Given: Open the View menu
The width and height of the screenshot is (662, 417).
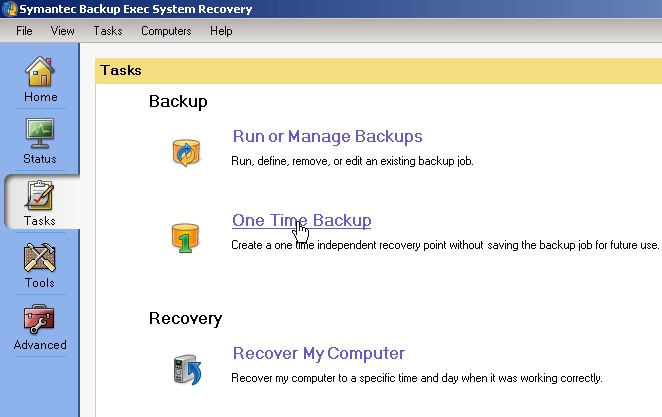Looking at the screenshot, I should point(62,31).
